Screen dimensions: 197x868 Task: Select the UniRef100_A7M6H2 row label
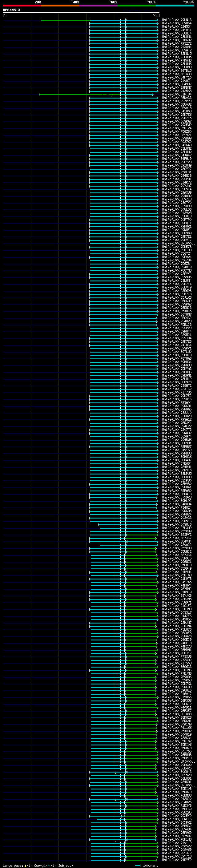click(176, 40)
